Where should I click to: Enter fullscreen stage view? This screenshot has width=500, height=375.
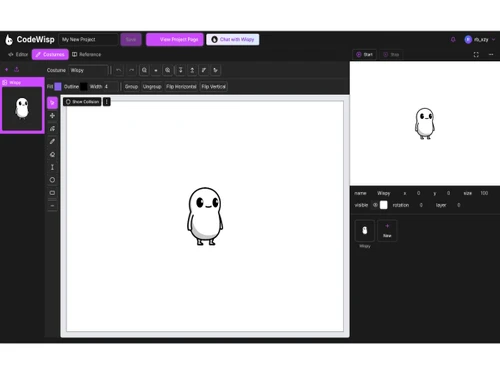pos(476,54)
